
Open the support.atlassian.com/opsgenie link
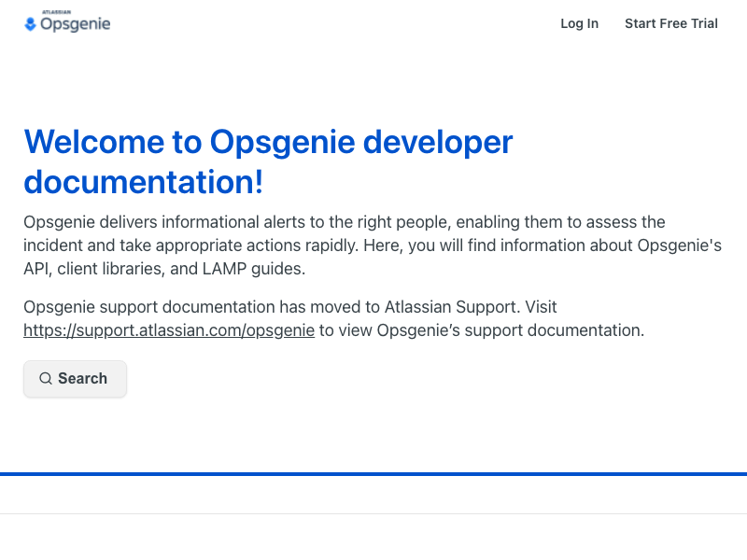(x=169, y=330)
